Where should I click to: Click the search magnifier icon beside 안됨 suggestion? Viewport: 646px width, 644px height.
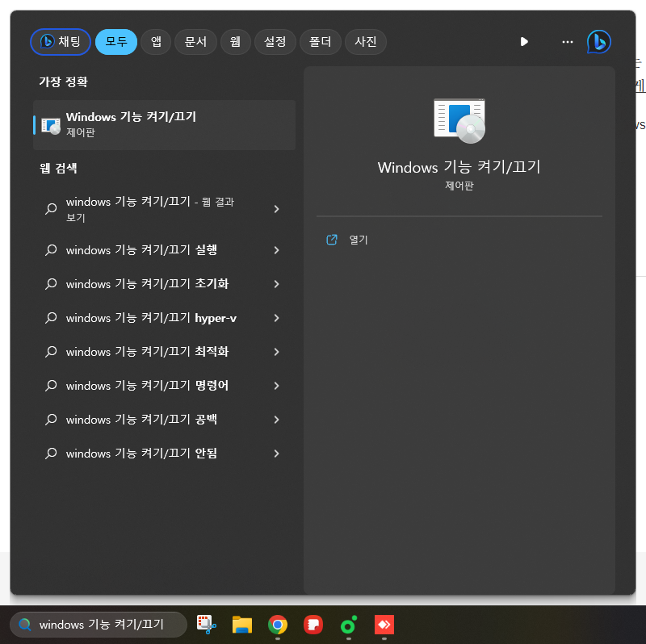coord(51,454)
